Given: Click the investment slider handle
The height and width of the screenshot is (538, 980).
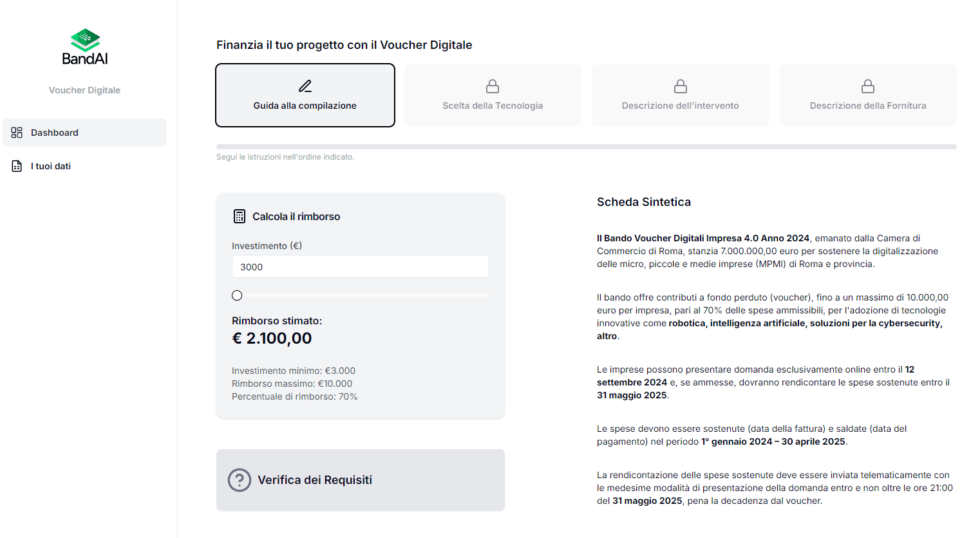Looking at the screenshot, I should tap(237, 295).
